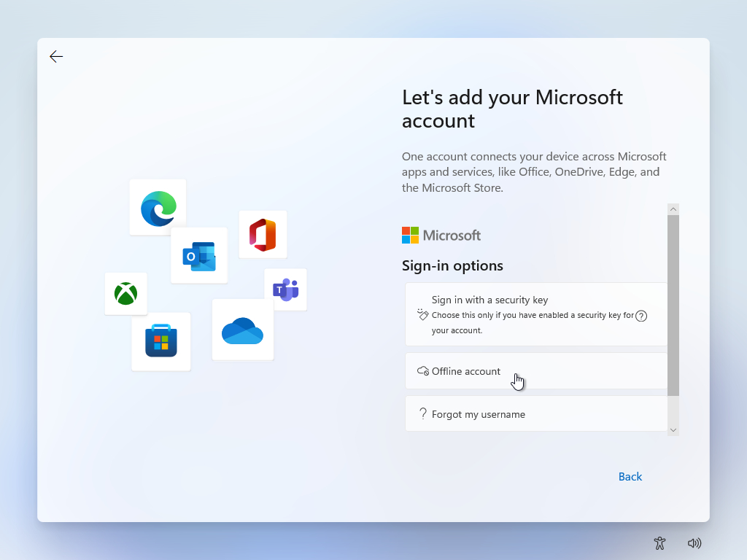Click the Microsoft Edge icon

click(x=158, y=208)
